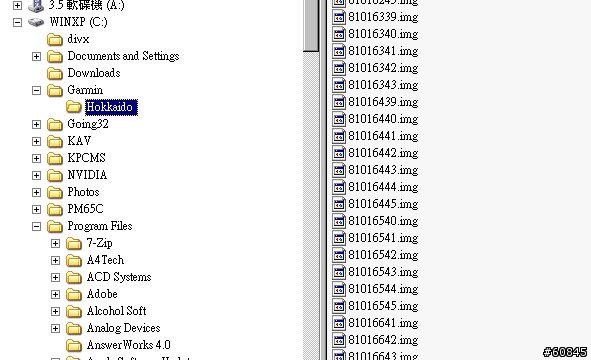Select file name 81016544.img
Viewport: 591px width, 360px height.
coord(383,289)
